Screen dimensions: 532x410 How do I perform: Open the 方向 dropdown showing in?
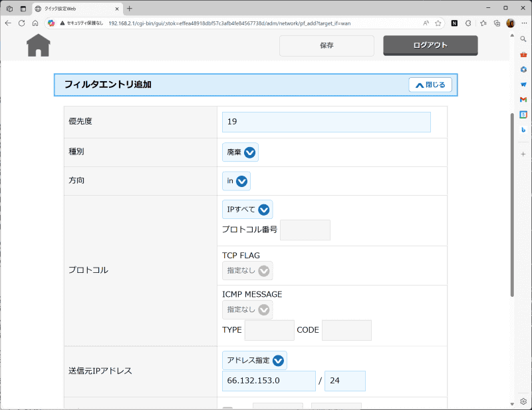[x=236, y=180]
